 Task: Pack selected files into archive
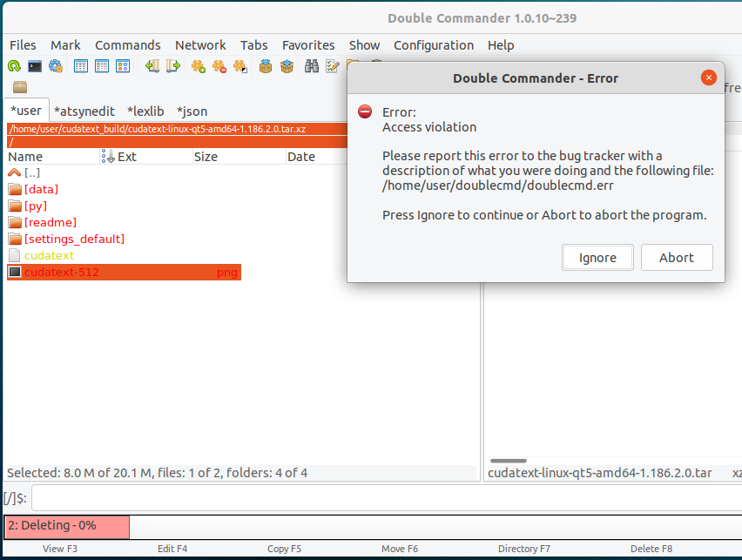point(266,65)
